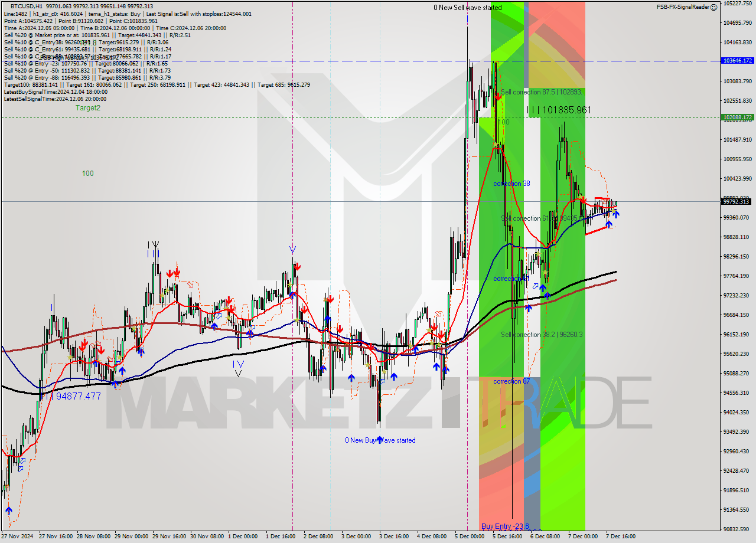Select the 'Sell %20 @ Entry -50' line

tap(87, 70)
